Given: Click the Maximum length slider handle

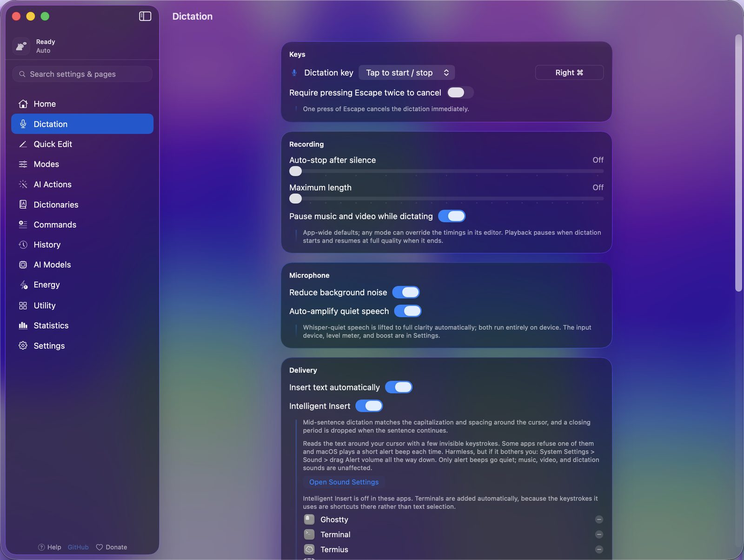Looking at the screenshot, I should (295, 199).
